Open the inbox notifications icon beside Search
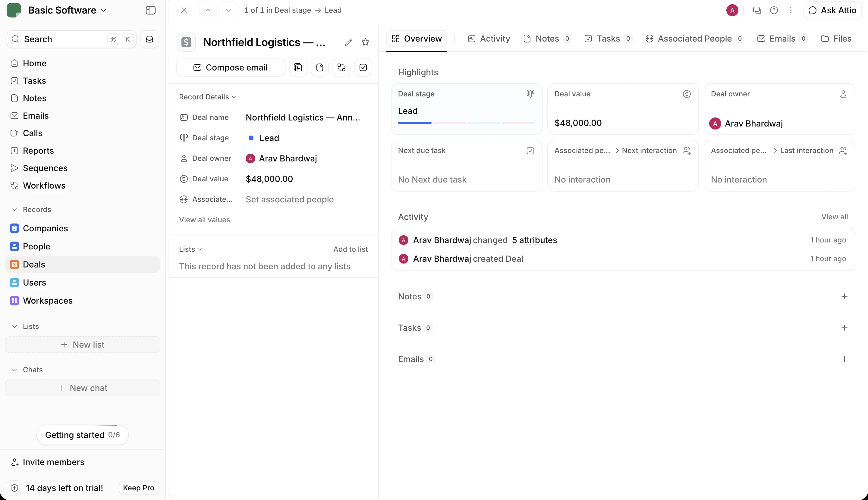The image size is (868, 500). [x=149, y=39]
